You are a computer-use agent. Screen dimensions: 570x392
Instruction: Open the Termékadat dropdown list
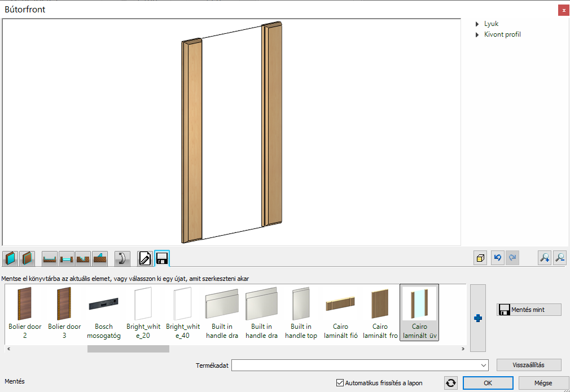pos(484,365)
